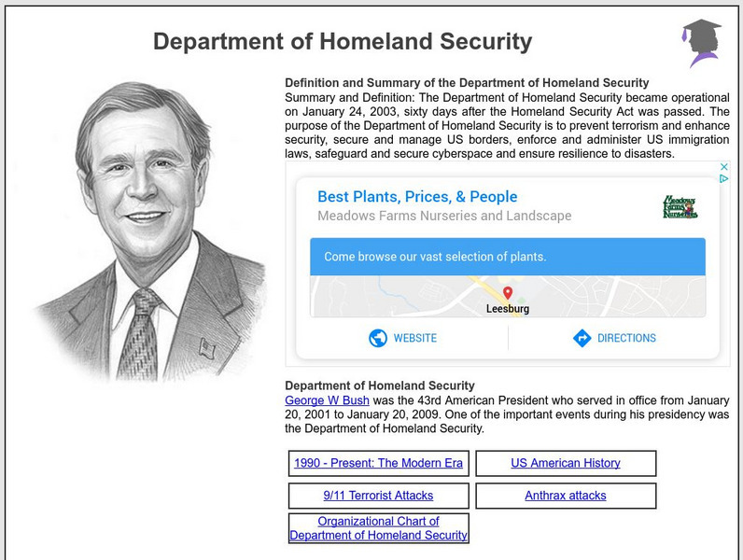This screenshot has height=560, width=743.
Task: Click the AdChoices triangle icon
Action: [x=723, y=179]
